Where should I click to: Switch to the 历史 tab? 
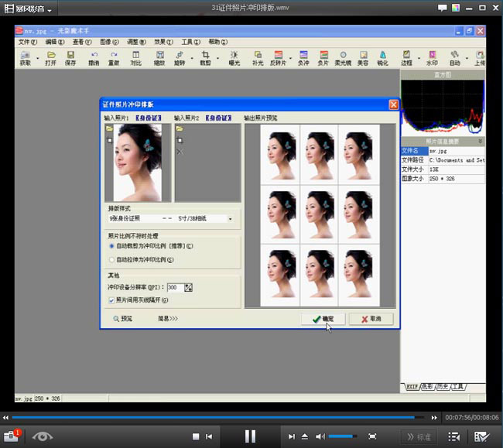[443, 387]
